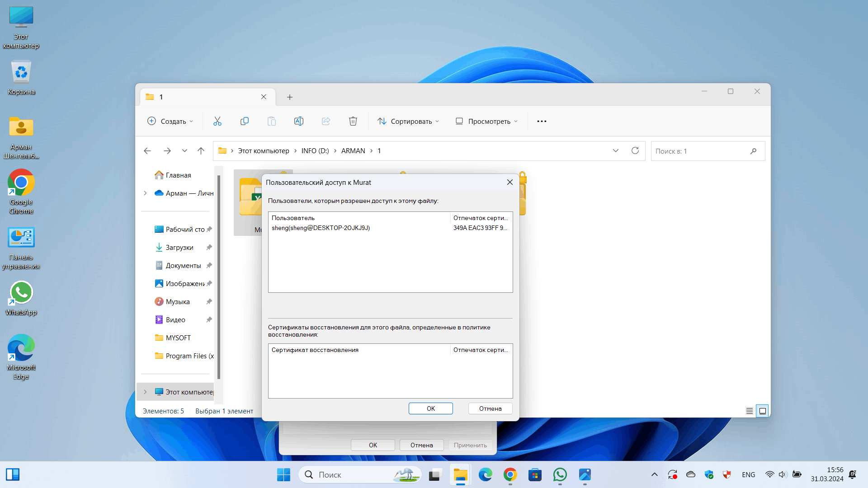This screenshot has width=868, height=488.
Task: Click the Cut icon in toolbar
Action: point(217,121)
